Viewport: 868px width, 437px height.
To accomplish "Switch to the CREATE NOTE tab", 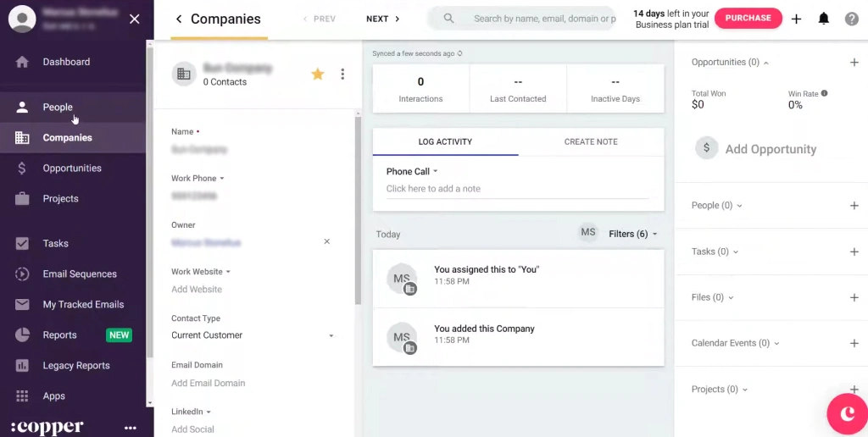I will pyautogui.click(x=591, y=141).
